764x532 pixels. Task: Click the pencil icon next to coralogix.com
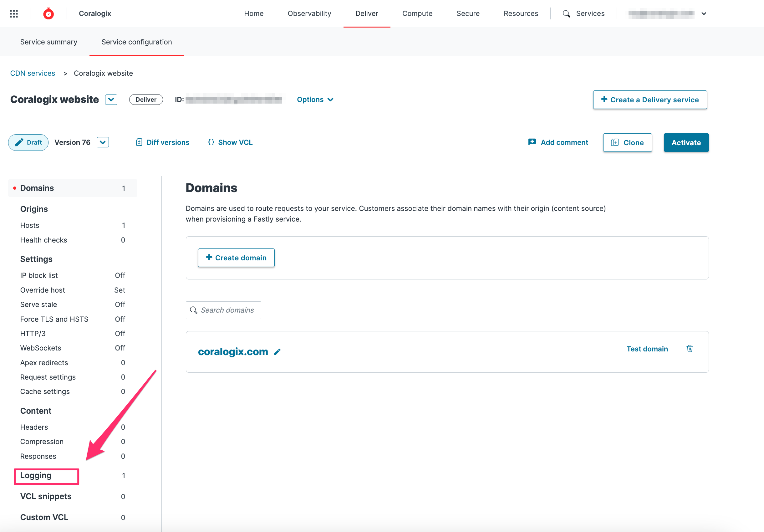click(278, 352)
